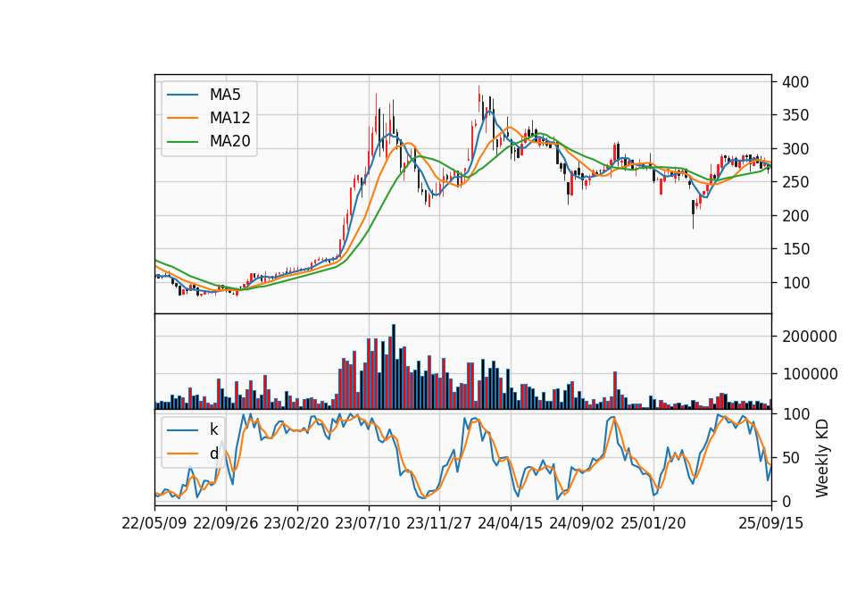Click the 300 price axis tick label

(x=795, y=149)
